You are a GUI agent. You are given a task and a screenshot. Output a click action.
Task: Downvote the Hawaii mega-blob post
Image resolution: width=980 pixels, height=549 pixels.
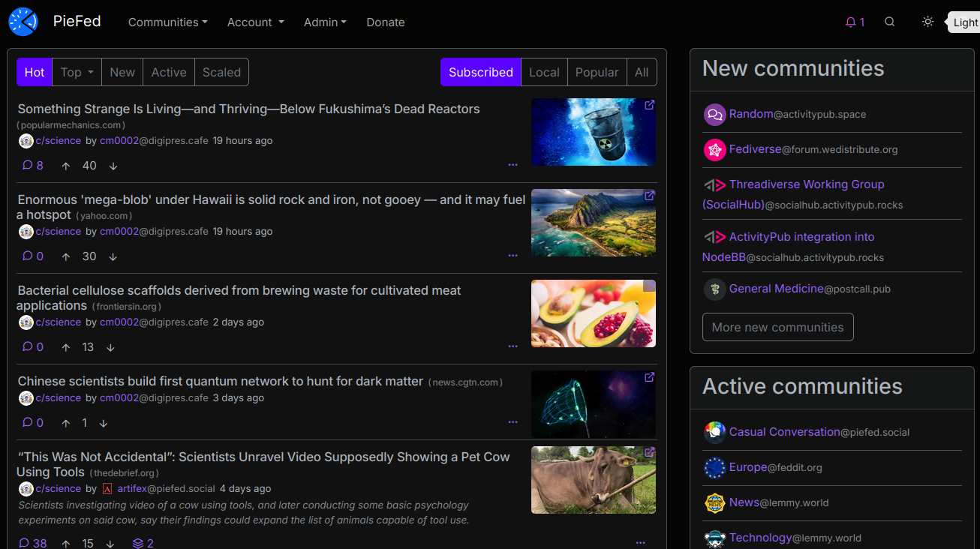113,256
